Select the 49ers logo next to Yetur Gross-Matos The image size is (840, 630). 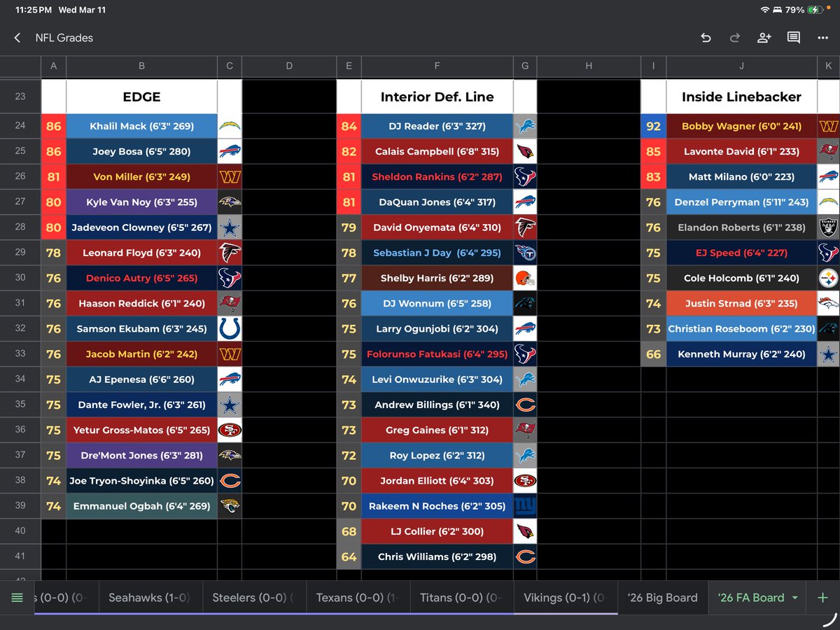click(230, 430)
